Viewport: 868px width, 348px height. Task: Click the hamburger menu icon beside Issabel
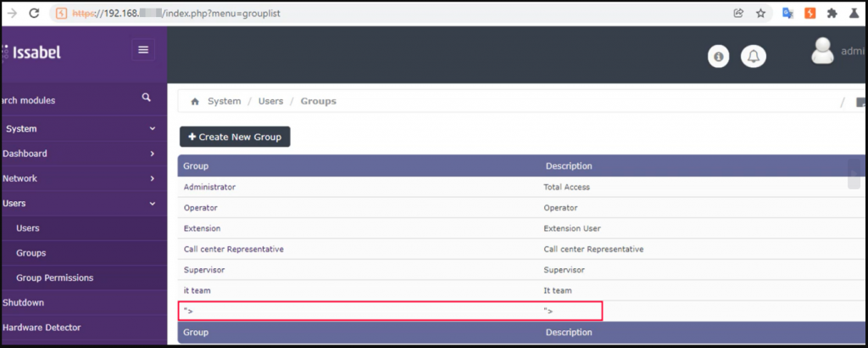point(143,50)
